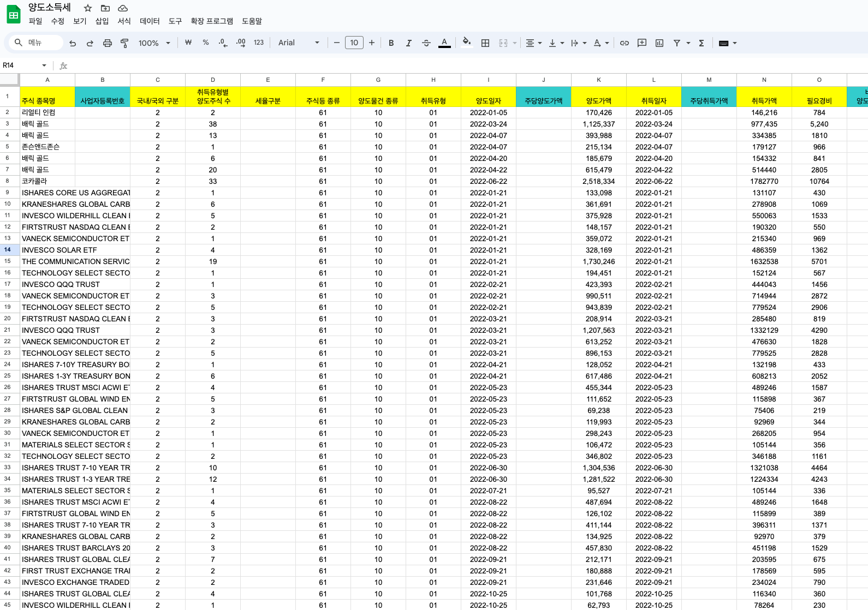Click the 양도가액 header cell
The width and height of the screenshot is (868, 610).
point(599,97)
